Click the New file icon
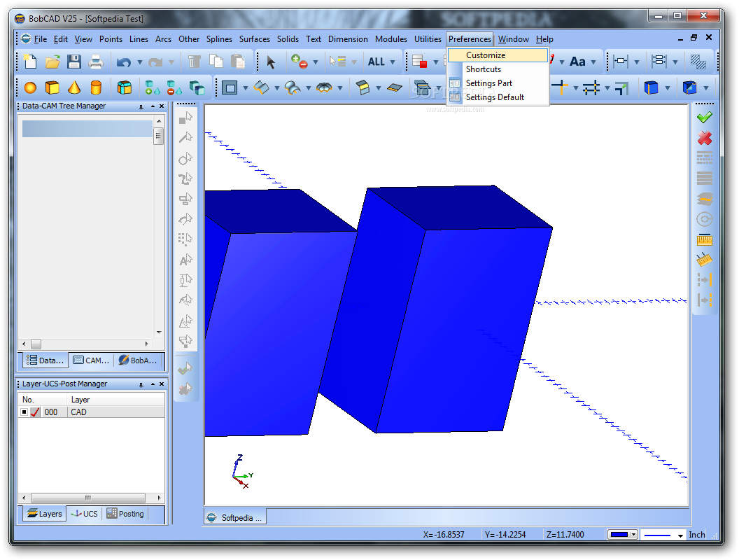The image size is (739, 560). [30, 62]
